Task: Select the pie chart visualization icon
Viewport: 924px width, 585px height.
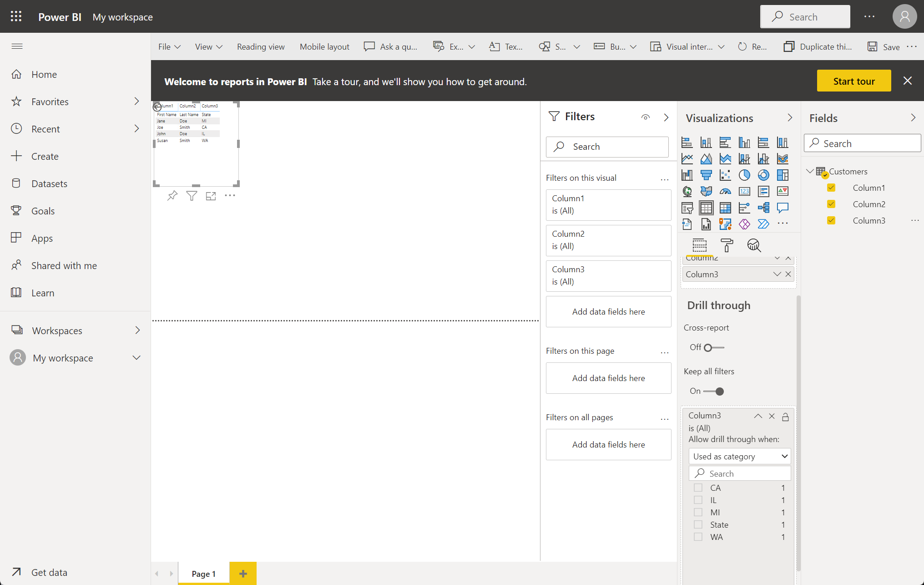Action: click(744, 175)
